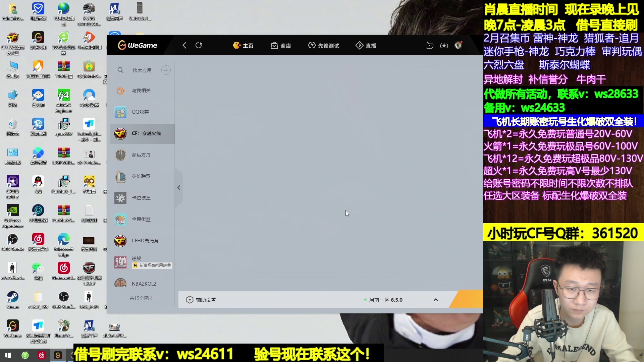Image resolution: width=644 pixels, height=362 pixels.
Task: Open WeGame download manager icon
Action: pyautogui.click(x=444, y=45)
